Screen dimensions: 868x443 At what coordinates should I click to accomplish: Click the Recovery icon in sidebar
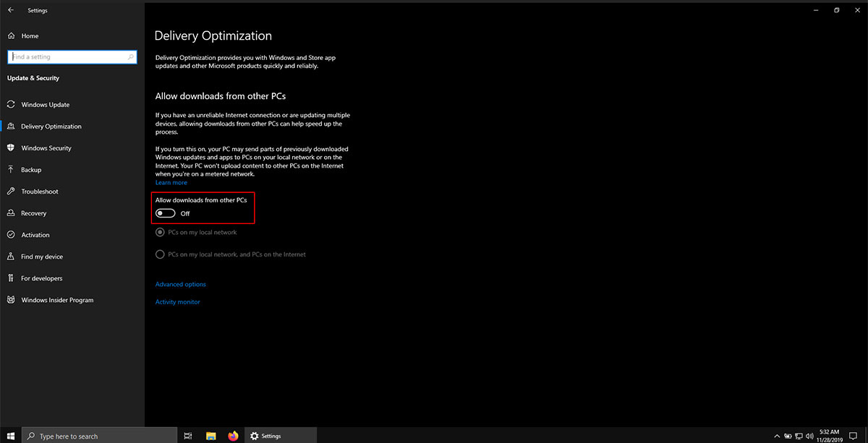[11, 213]
